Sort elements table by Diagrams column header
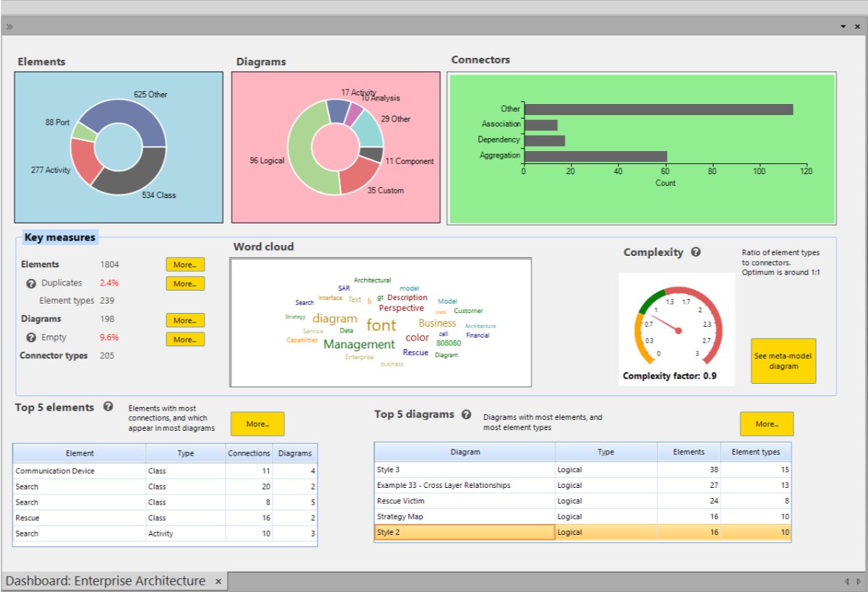868x592 pixels. (x=295, y=453)
